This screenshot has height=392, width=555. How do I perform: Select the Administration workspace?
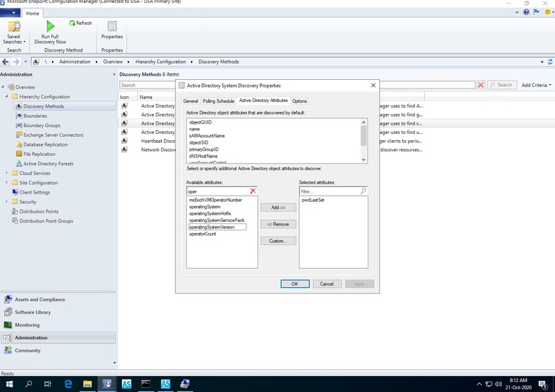58,338
